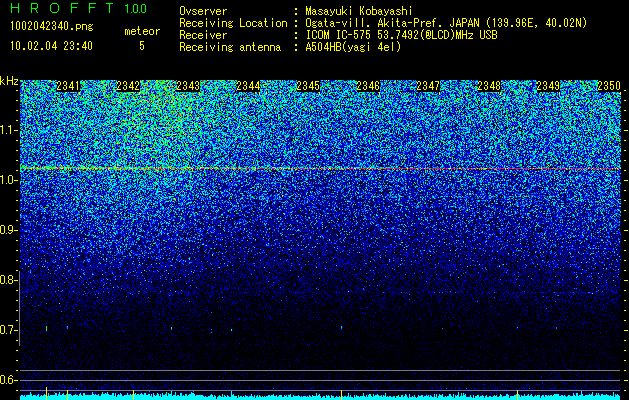
Task: Click the Ovserver field label
Action: (203, 11)
